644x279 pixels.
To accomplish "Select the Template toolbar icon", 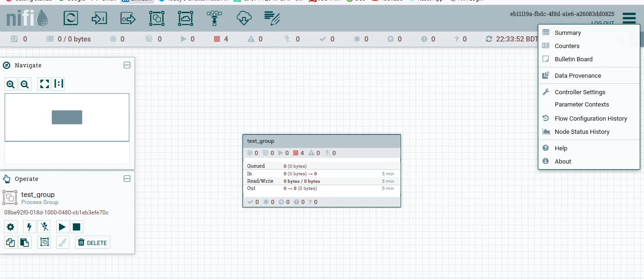I will coord(243,18).
